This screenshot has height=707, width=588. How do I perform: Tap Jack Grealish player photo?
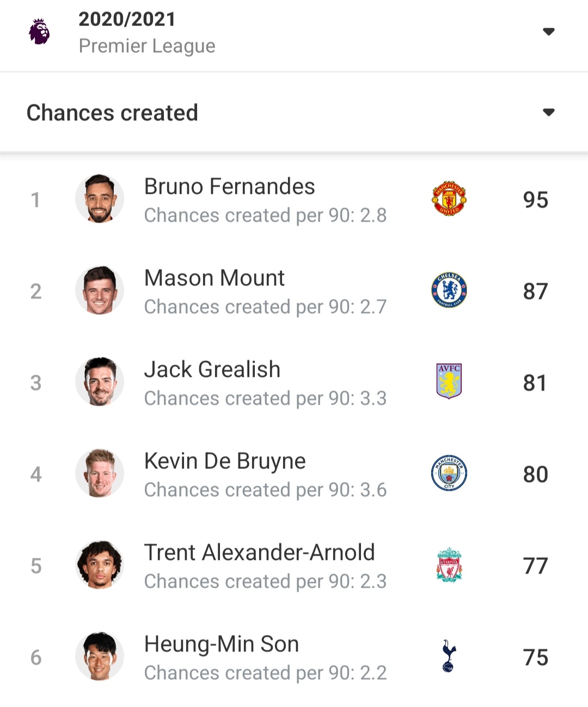pos(100,381)
